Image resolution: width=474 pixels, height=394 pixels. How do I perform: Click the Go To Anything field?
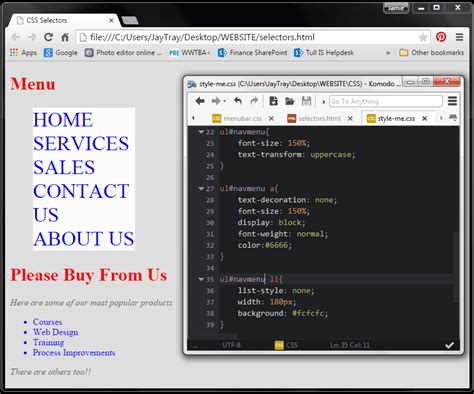386,101
